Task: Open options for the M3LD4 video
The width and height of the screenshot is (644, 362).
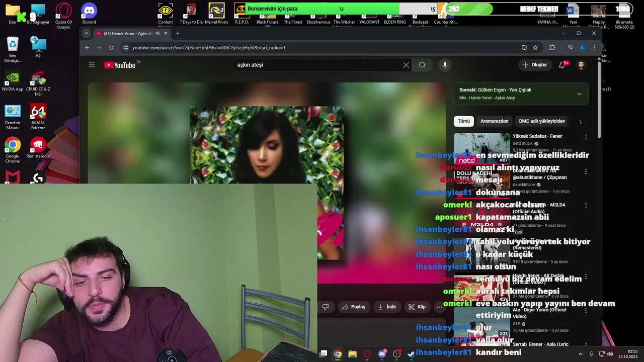Action: [586, 206]
